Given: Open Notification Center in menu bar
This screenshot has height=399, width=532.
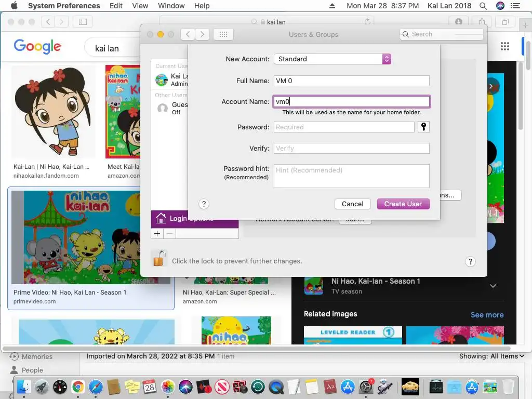Looking at the screenshot, I should coord(515,6).
